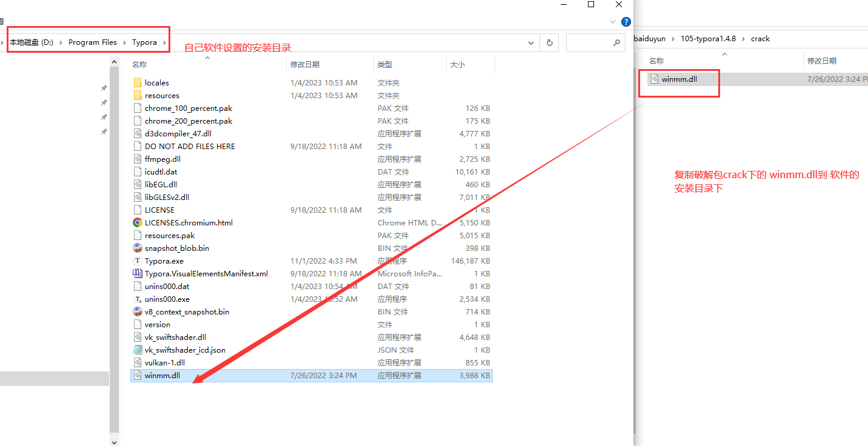Select the vulkan-1.dll file icon
The width and height of the screenshot is (868, 446).
coord(138,362)
